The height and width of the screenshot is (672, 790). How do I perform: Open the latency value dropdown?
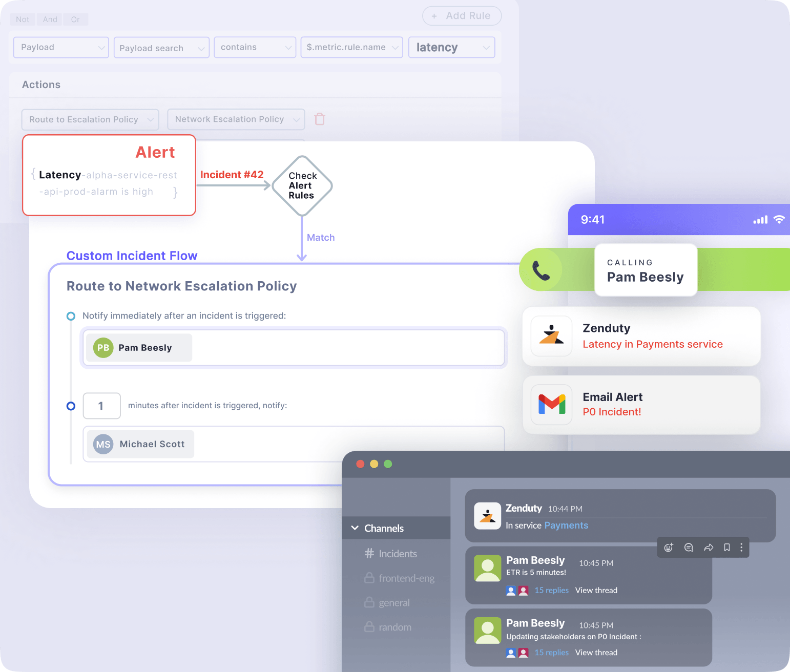pos(451,47)
